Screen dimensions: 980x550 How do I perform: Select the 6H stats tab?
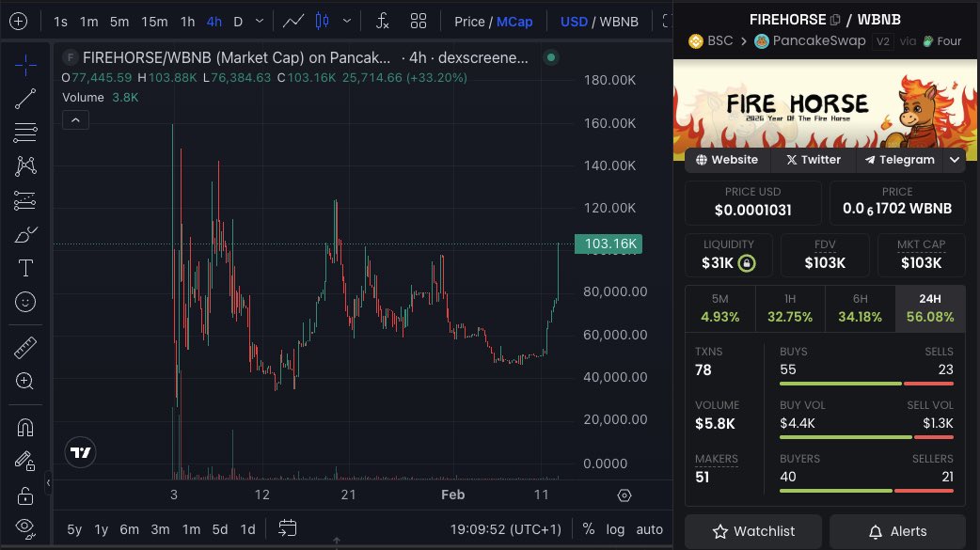[x=860, y=308]
